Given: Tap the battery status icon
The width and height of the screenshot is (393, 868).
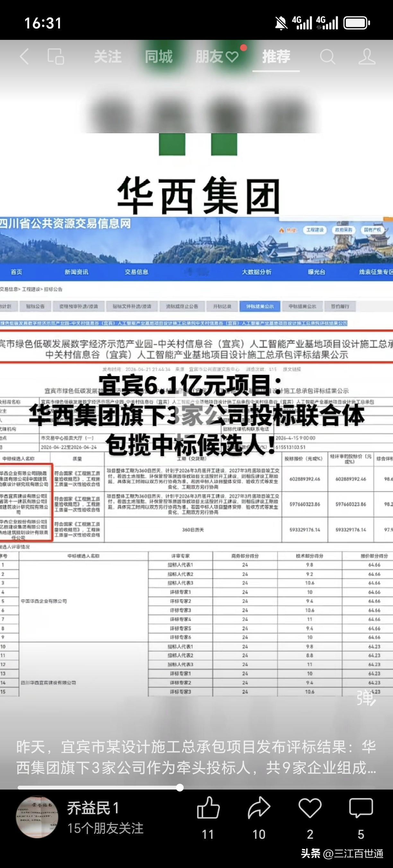Looking at the screenshot, I should point(357,23).
